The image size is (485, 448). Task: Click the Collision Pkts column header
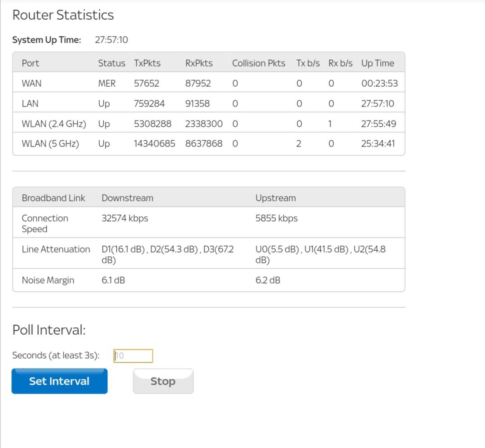(x=258, y=63)
